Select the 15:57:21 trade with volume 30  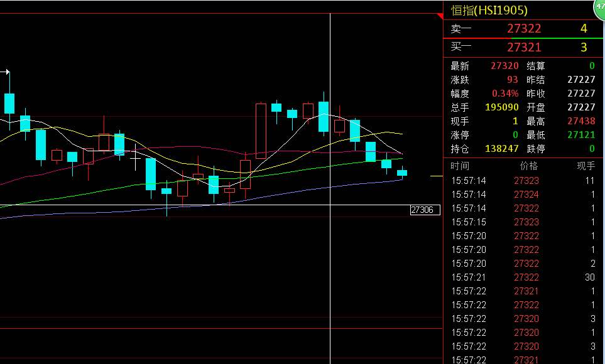pos(523,277)
